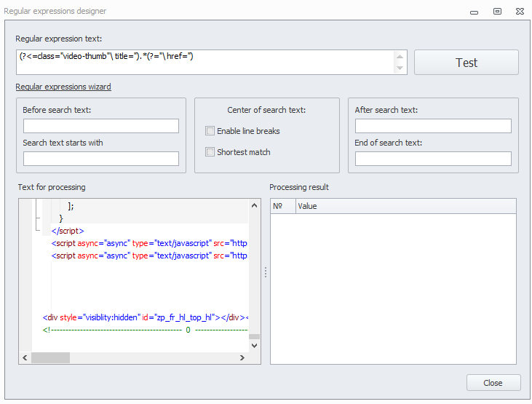Click the vertical scrollbar thumb in text panel
Image resolution: width=532 pixels, height=404 pixels.
pyautogui.click(x=255, y=336)
